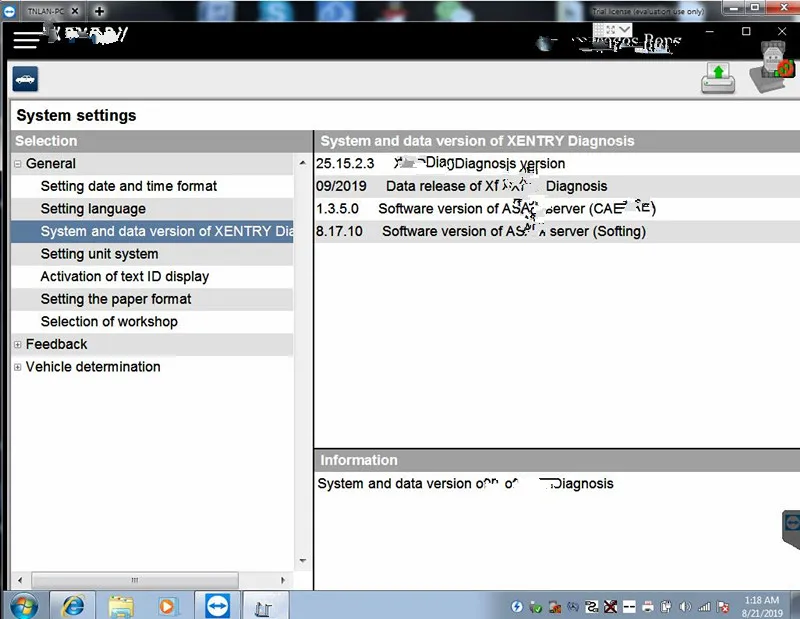This screenshot has height=619, width=800.
Task: Open the TeamViewer side panel tab
Action: coord(791,529)
